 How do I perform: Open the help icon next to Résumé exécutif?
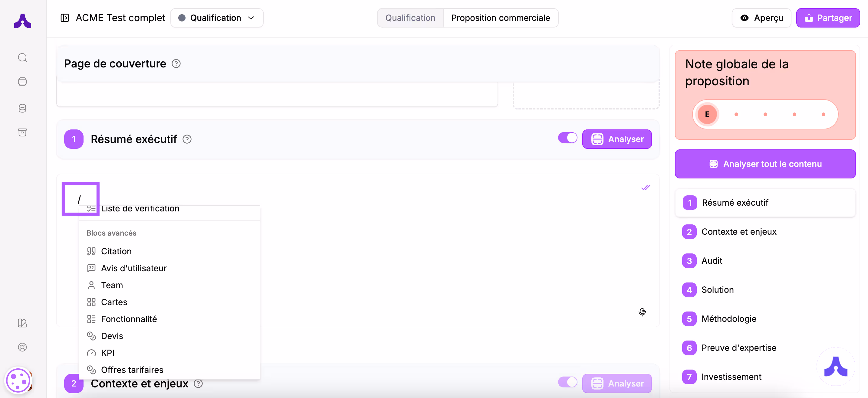pyautogui.click(x=187, y=139)
